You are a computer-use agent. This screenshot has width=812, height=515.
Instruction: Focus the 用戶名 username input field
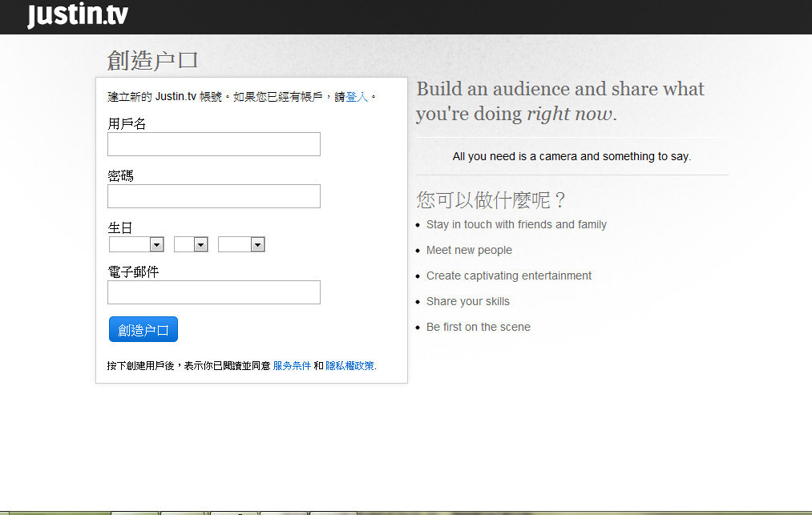[213, 144]
